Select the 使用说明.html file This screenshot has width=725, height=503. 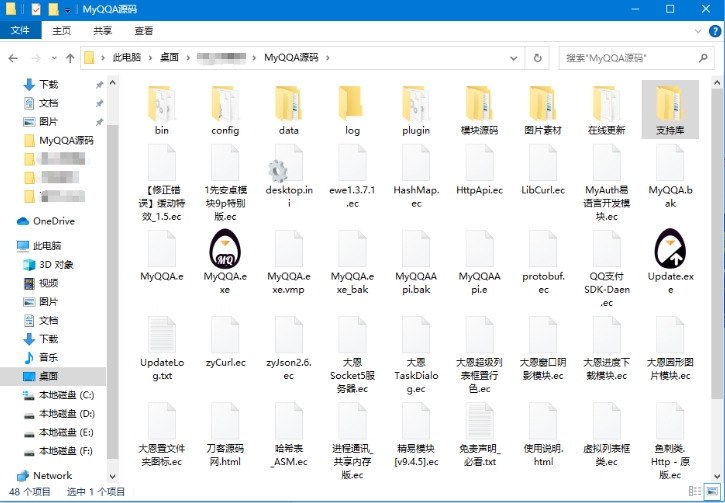click(x=543, y=435)
